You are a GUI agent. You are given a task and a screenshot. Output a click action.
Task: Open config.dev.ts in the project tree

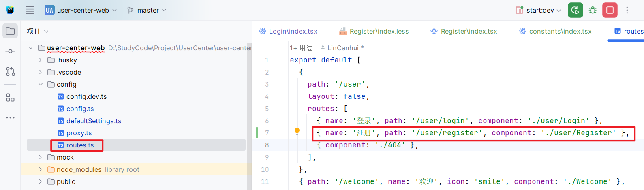point(86,96)
